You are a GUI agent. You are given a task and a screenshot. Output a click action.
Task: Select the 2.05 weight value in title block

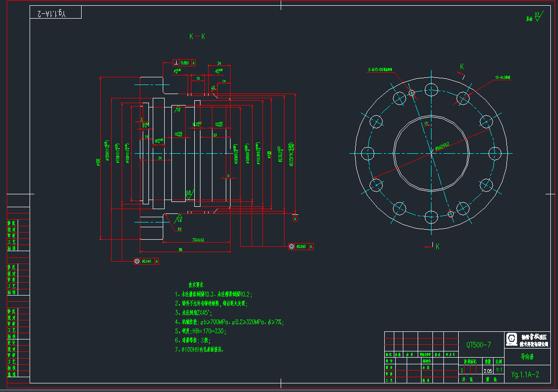point(488,371)
